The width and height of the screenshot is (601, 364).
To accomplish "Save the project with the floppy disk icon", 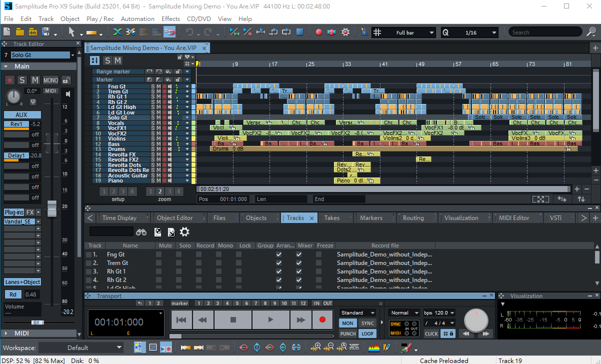I will point(46,32).
